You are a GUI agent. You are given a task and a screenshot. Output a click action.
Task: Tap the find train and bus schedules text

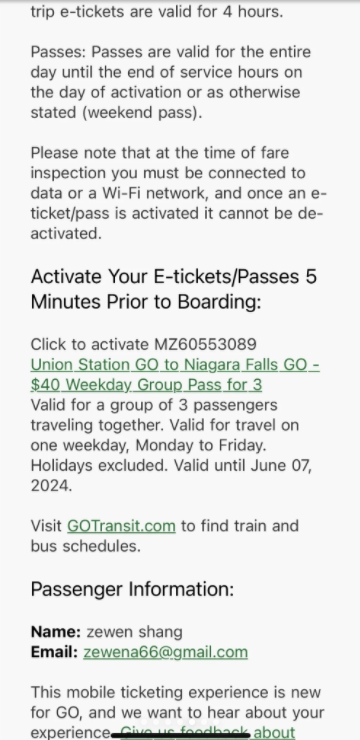(x=165, y=536)
